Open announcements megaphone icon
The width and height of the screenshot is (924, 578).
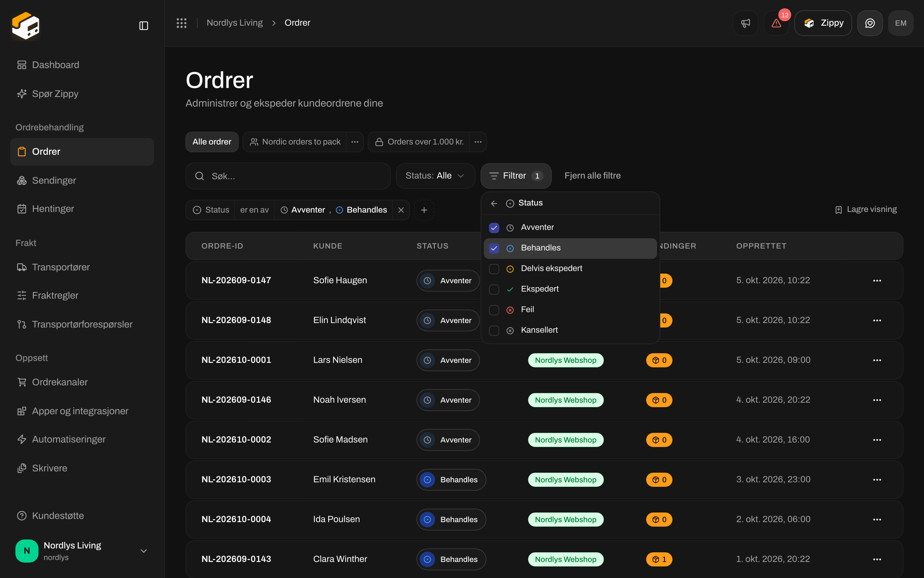(x=745, y=23)
